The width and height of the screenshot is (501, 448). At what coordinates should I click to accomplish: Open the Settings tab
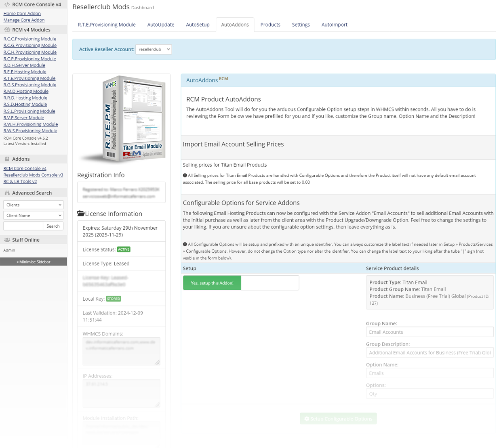(301, 25)
